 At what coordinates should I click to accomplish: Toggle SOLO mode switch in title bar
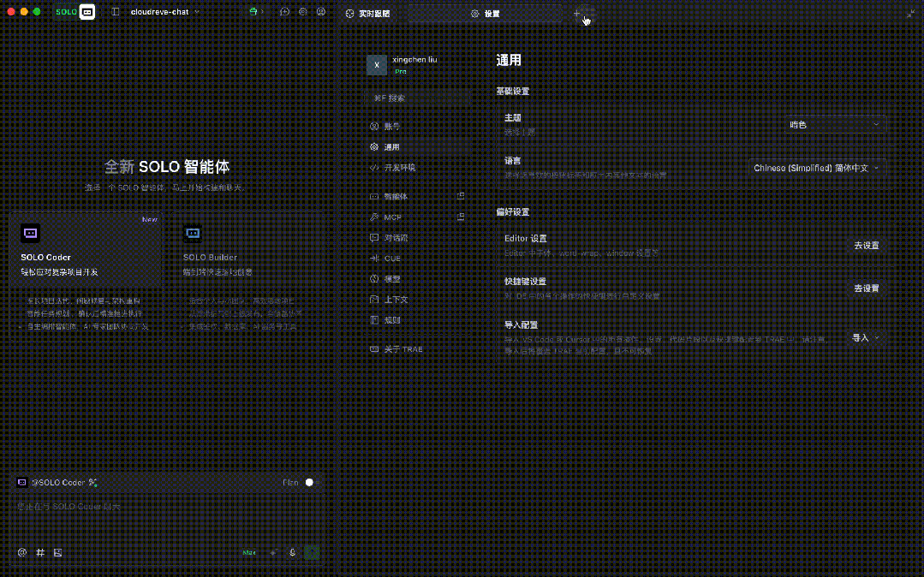click(75, 12)
